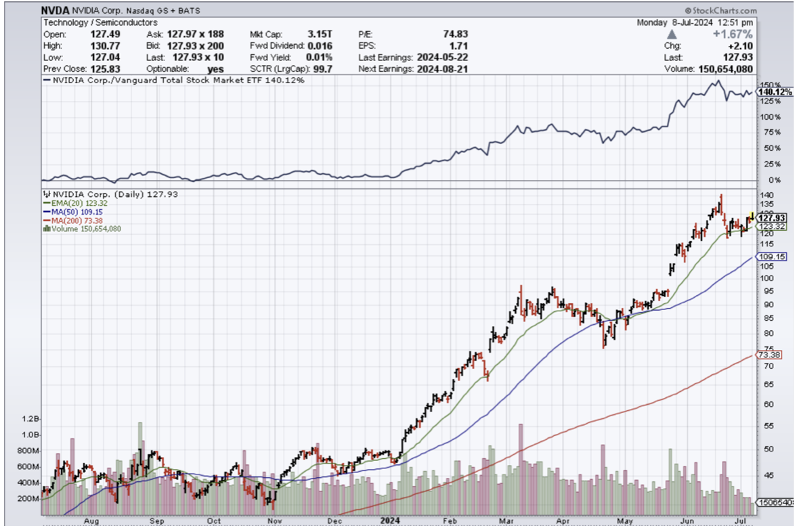Click the 73.38 MA(200) price tag on axis

pyautogui.click(x=771, y=355)
